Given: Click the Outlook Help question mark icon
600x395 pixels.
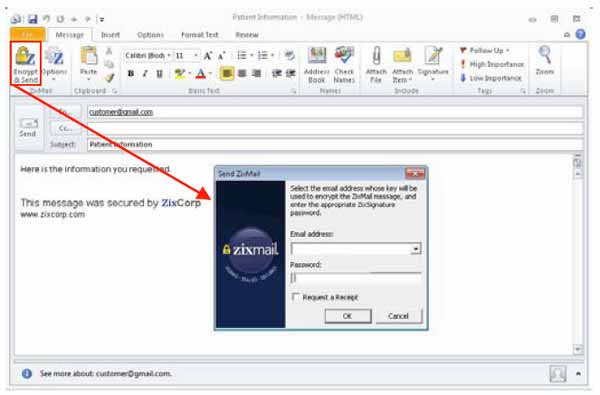Looking at the screenshot, I should 580,34.
